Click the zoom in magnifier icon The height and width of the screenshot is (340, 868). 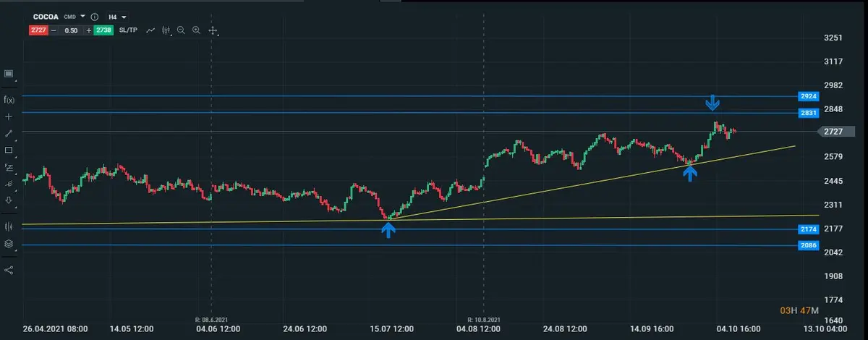tap(196, 30)
